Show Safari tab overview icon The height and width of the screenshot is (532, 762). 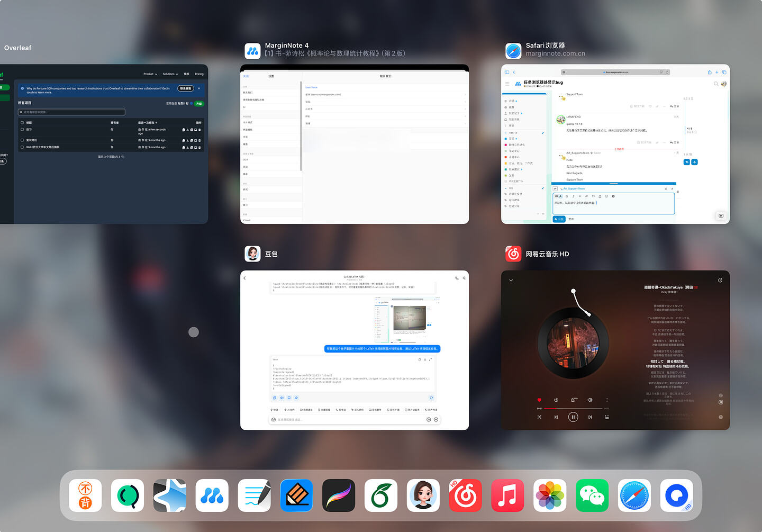(x=724, y=72)
